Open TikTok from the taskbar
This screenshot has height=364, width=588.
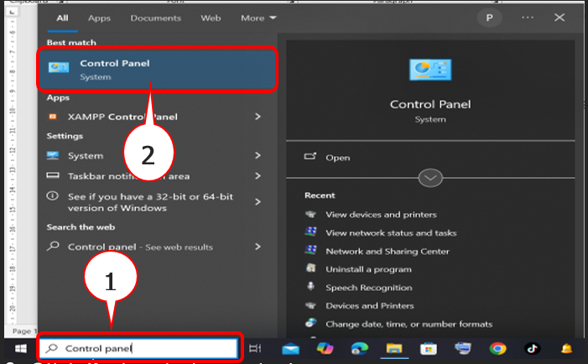[532, 348]
